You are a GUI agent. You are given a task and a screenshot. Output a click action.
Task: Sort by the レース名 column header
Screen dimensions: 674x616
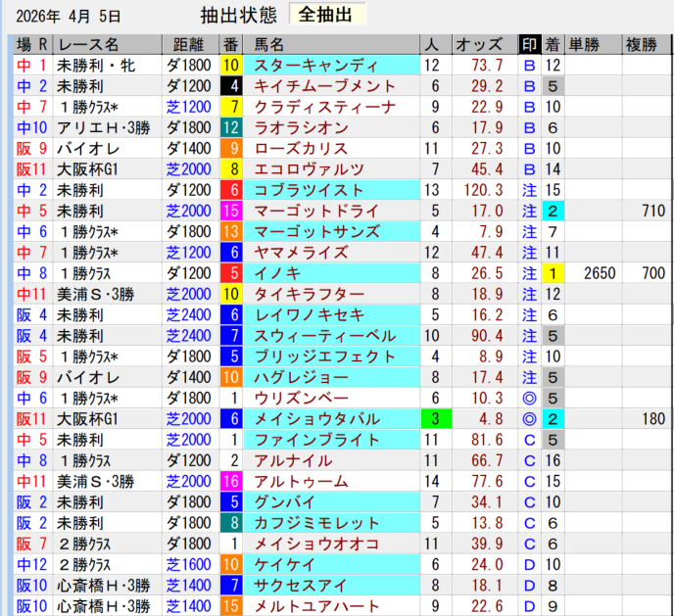coord(108,44)
